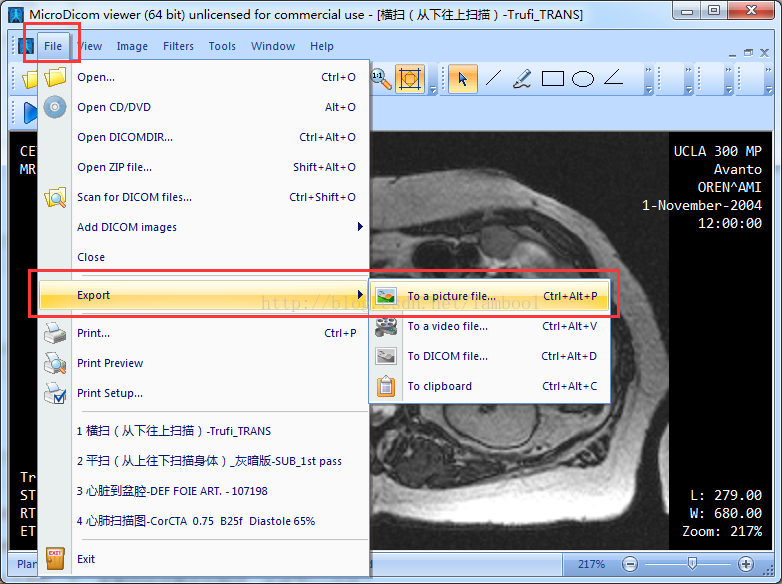
Task: Click the MicroDicom application icon in menu bar
Action: coord(26,46)
